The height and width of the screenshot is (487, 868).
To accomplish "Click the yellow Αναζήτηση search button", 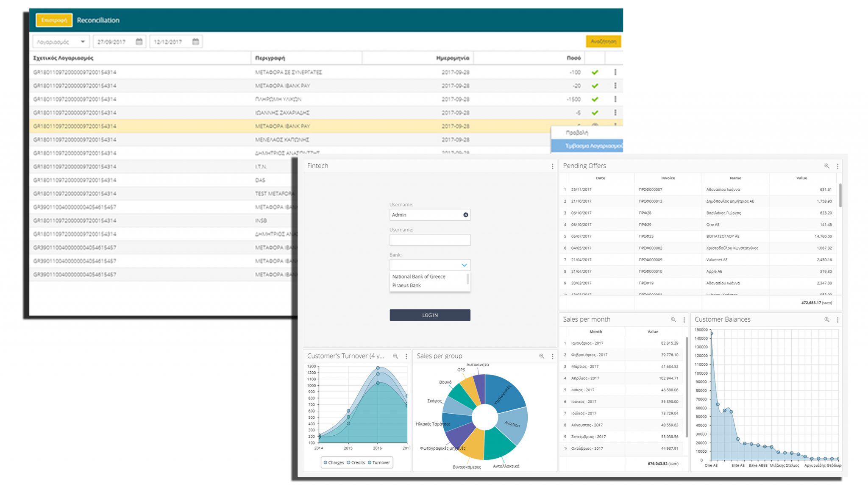I will click(x=603, y=42).
